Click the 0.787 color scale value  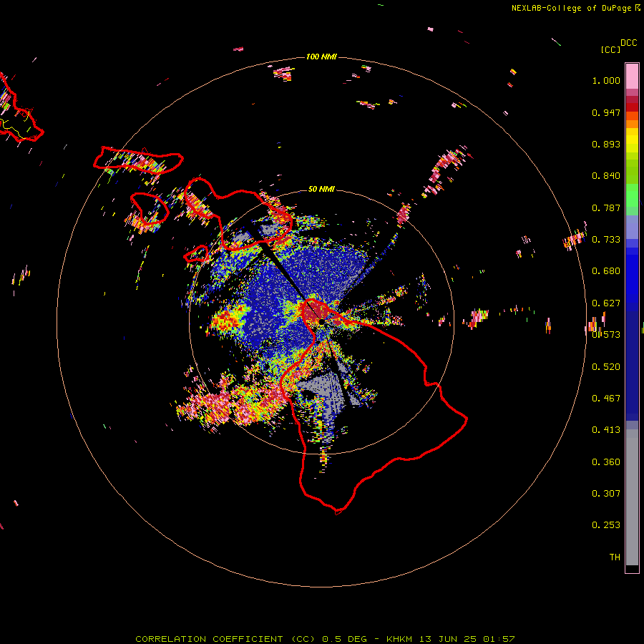[x=606, y=208]
